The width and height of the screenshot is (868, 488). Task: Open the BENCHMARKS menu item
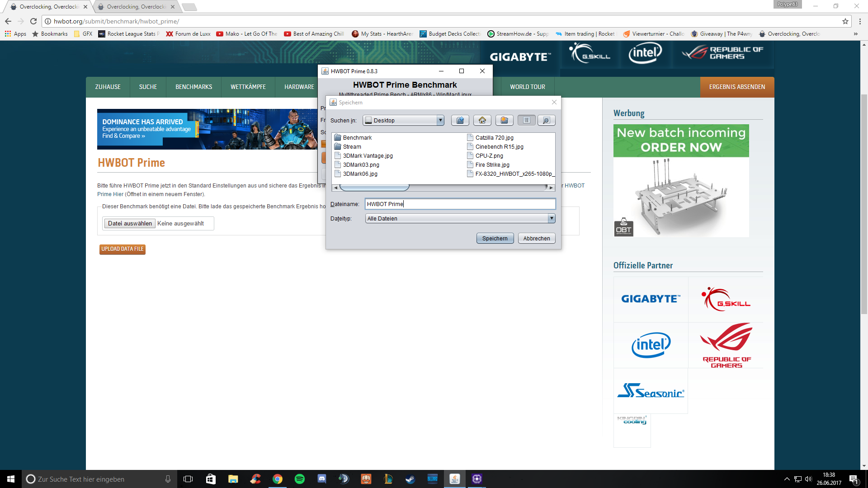[193, 87]
